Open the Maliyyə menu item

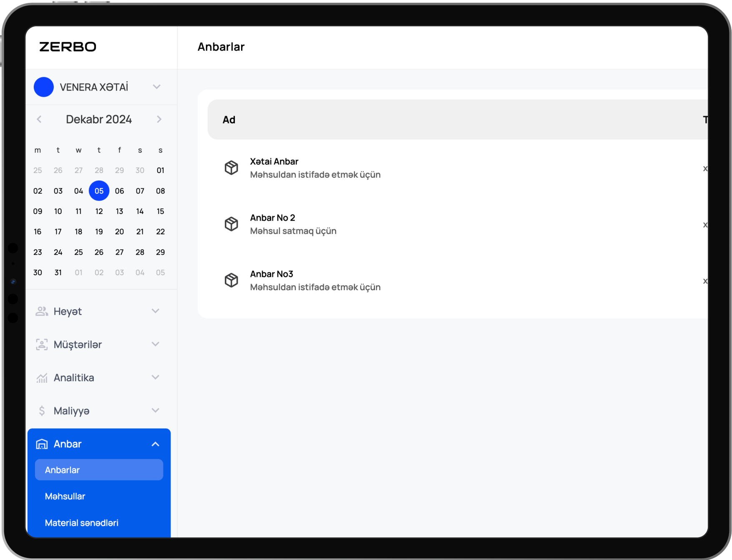99,411
